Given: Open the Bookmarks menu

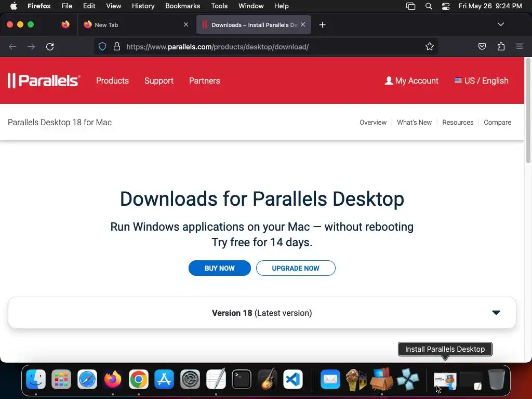Looking at the screenshot, I should (x=182, y=6).
